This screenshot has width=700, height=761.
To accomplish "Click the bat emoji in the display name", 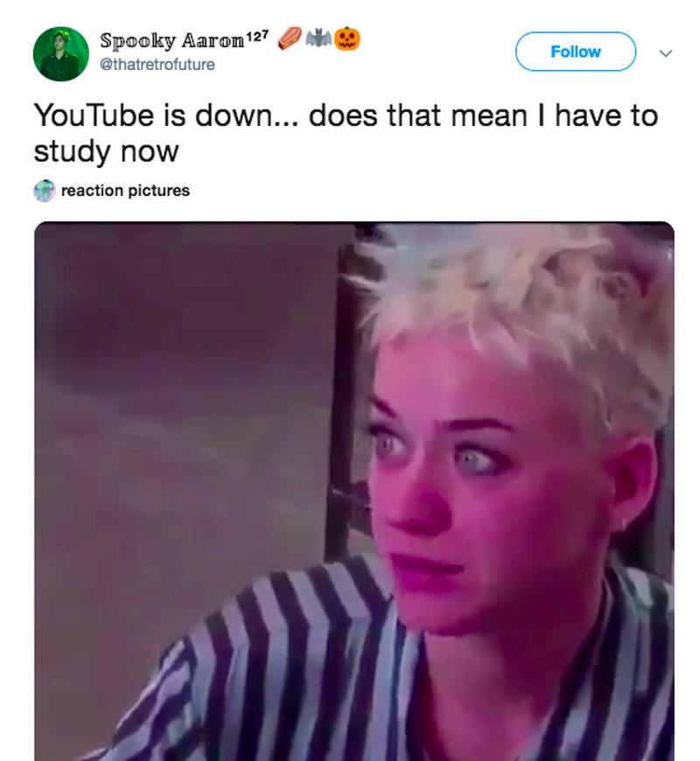I will pyautogui.click(x=318, y=38).
